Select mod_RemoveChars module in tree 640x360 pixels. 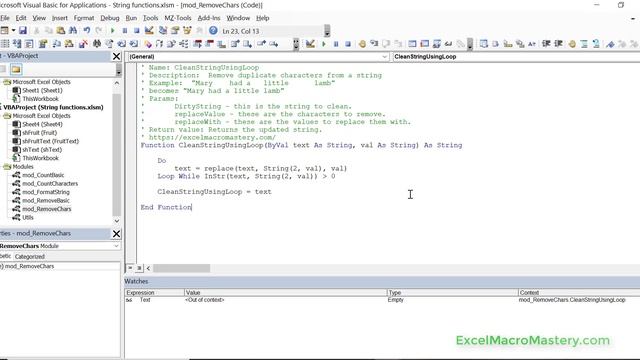[x=47, y=209]
